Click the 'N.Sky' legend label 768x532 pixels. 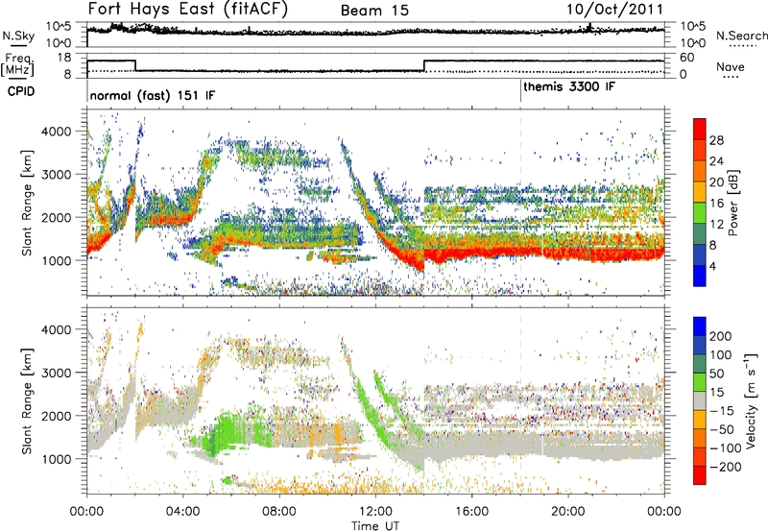(18, 36)
